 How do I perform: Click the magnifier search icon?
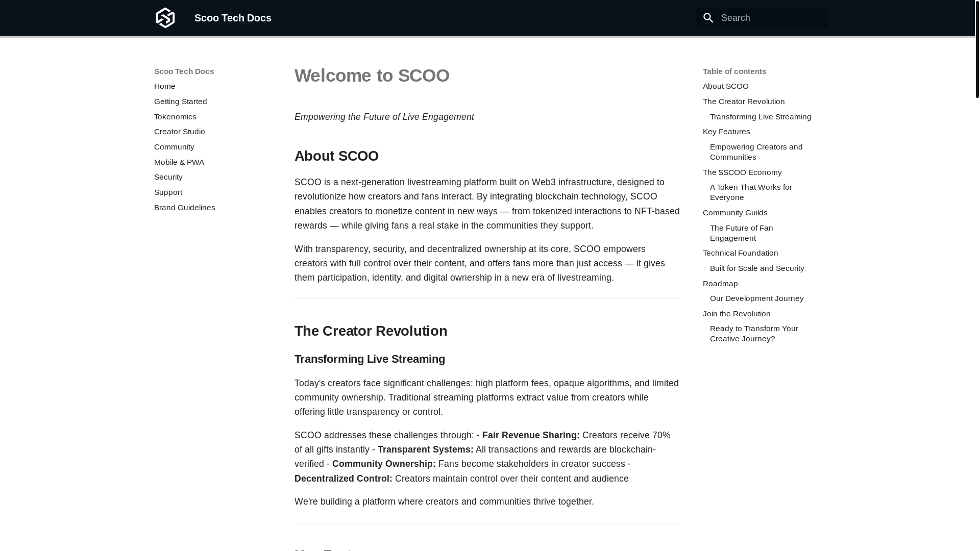[x=708, y=18]
